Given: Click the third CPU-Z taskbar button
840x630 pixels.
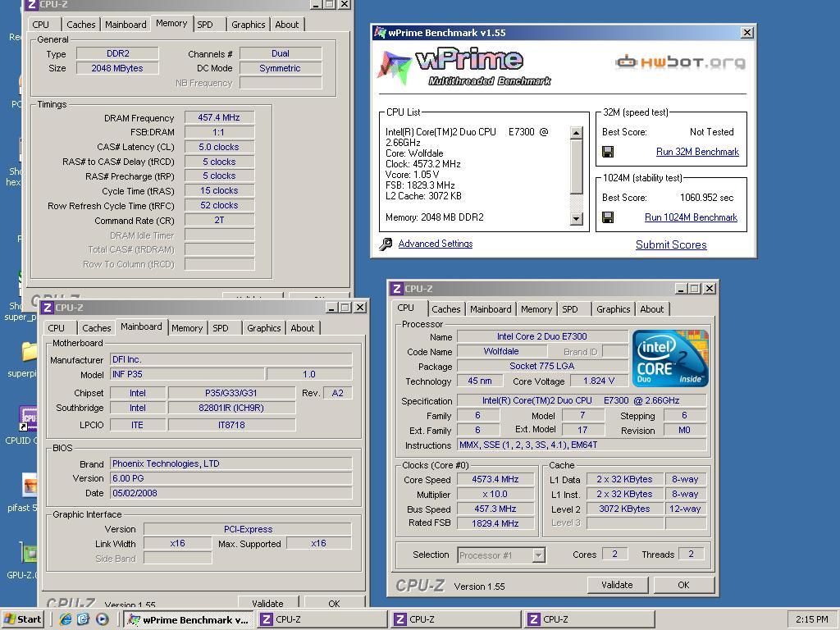Looking at the screenshot, I should (589, 620).
